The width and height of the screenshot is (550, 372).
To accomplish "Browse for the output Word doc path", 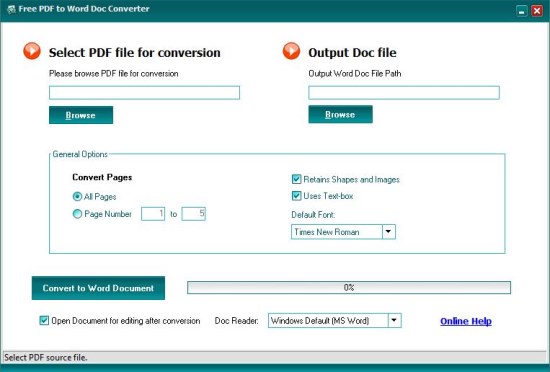I will [x=340, y=114].
